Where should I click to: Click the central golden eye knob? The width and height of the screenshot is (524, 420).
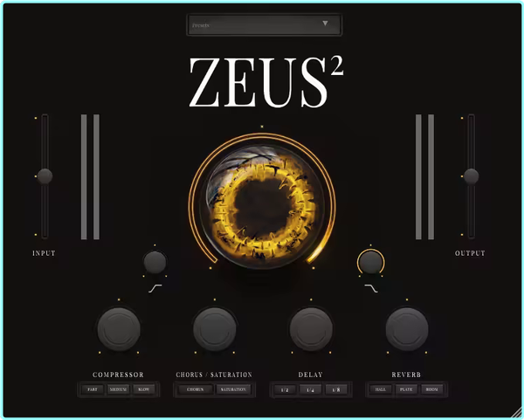pyautogui.click(x=262, y=206)
